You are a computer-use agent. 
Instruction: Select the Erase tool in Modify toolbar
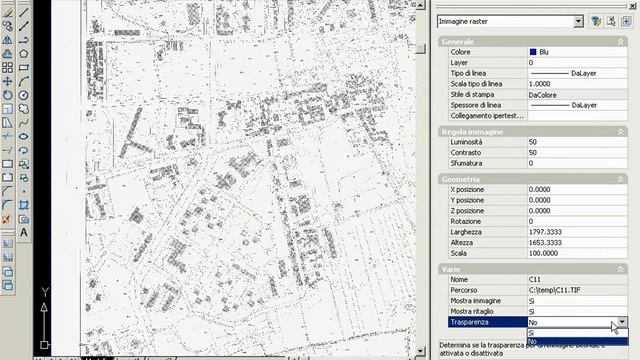point(7,13)
